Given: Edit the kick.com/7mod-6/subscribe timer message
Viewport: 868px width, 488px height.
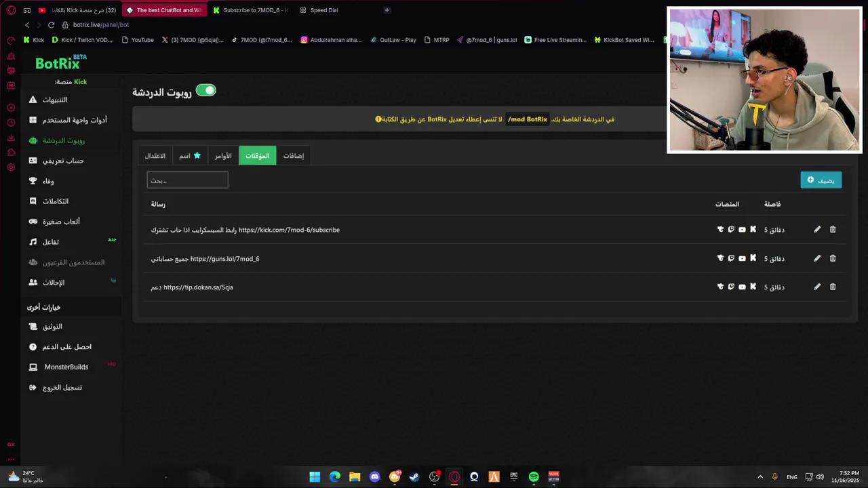Looking at the screenshot, I should (817, 230).
